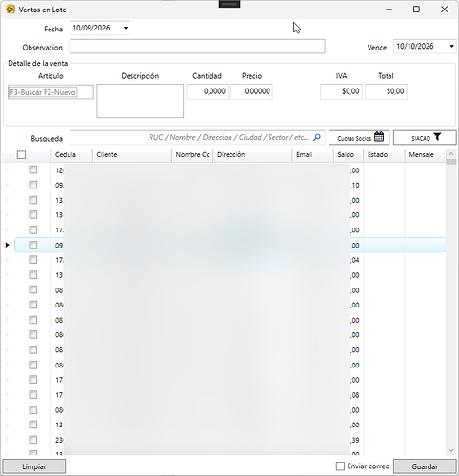This screenshot has width=459, height=476.
Task: Click the grid scrollbar up arrow
Action: pyautogui.click(x=451, y=154)
